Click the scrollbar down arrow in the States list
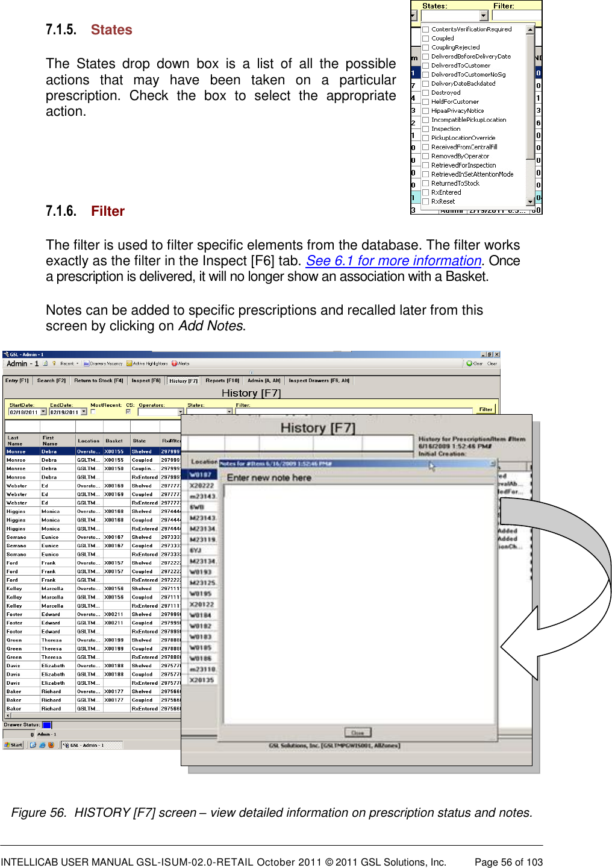Viewport: 612px width, 868px height. coord(530,200)
